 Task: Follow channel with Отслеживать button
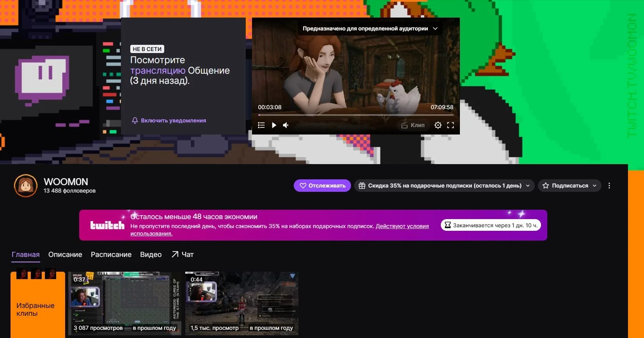pos(322,186)
